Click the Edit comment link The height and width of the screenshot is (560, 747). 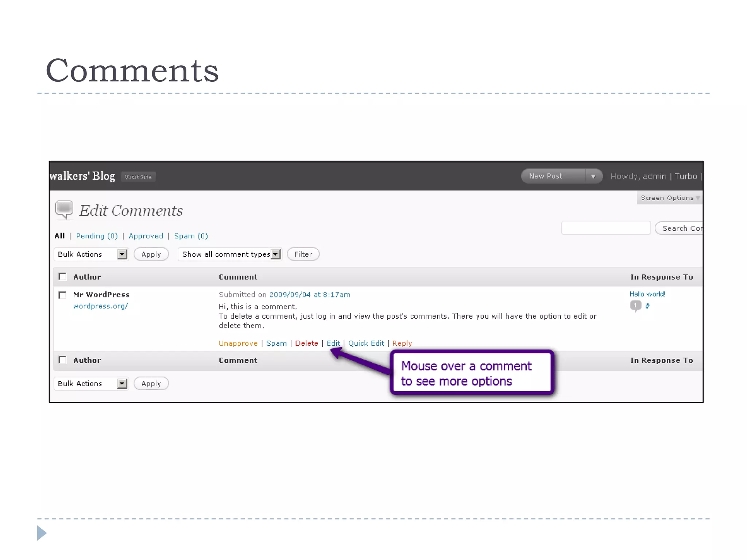click(333, 343)
